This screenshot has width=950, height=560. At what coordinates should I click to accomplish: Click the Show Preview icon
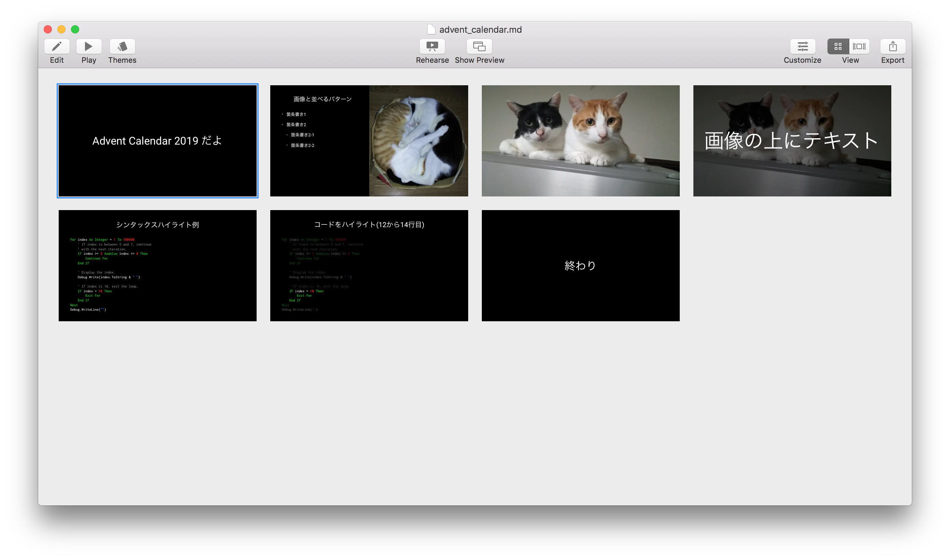tap(479, 46)
